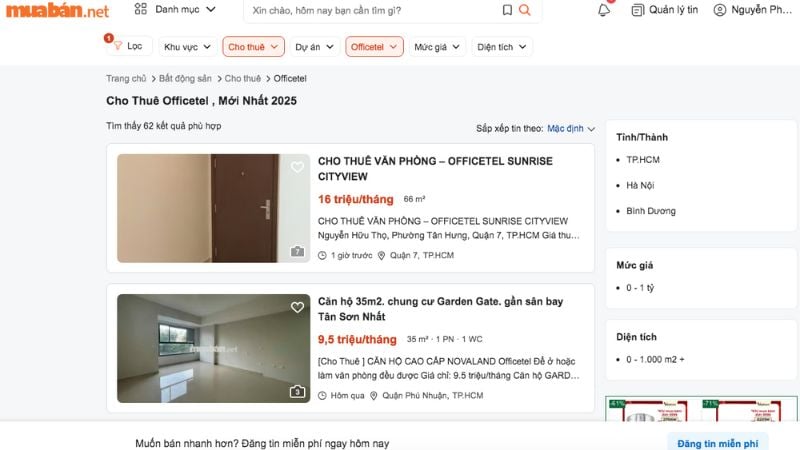Click location pin beside Quận 7, TP.HCM
Viewport: 800px width, 450px height.
coord(381,256)
